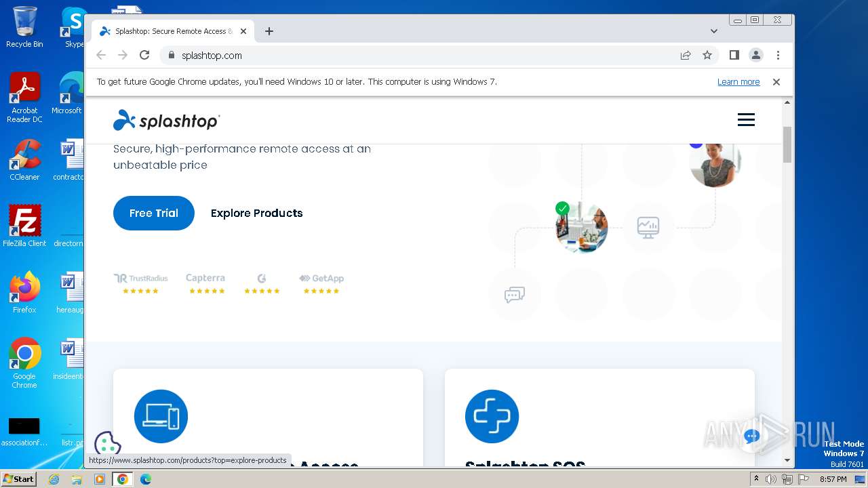Follow the Explore Products link
The image size is (868, 488).
tap(256, 213)
